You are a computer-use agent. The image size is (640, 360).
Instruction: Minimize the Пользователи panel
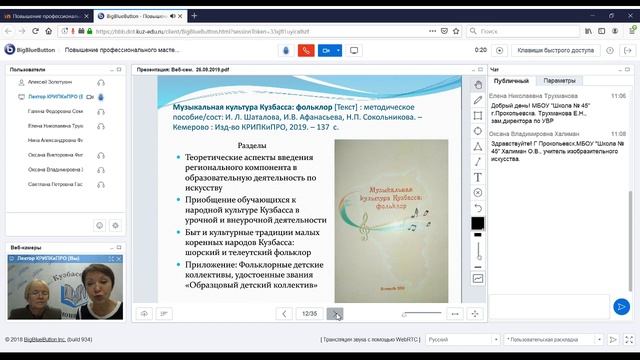coord(111,70)
